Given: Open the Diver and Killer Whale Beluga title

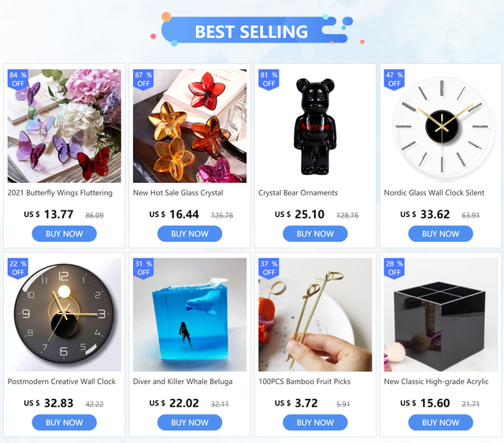Looking at the screenshot, I should coord(183,382).
